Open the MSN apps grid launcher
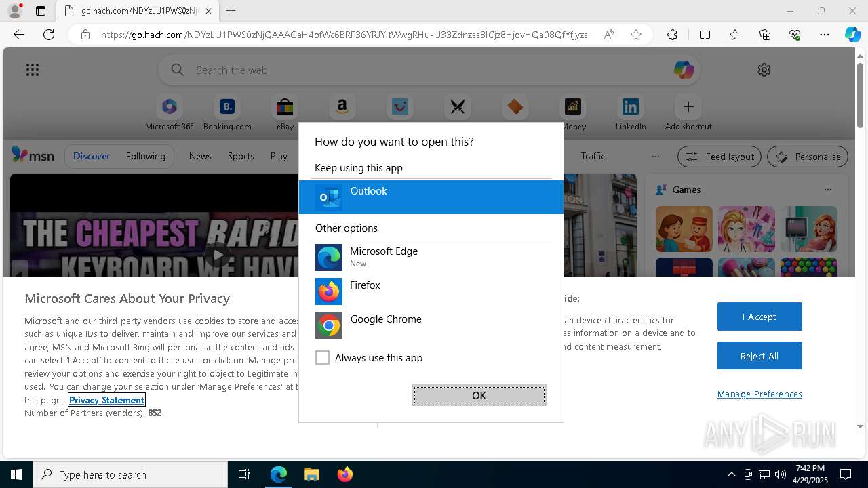This screenshot has height=488, width=868. (x=33, y=70)
